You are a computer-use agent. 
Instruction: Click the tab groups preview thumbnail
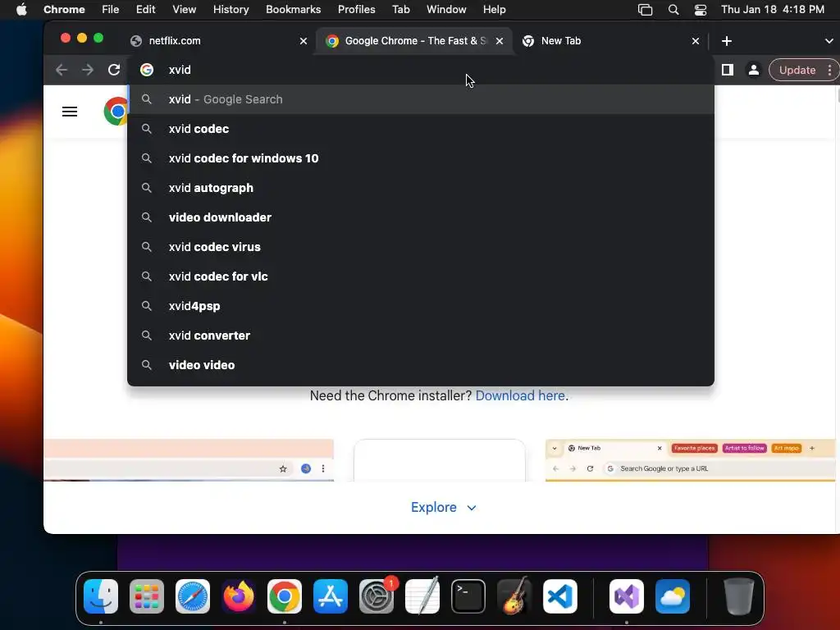coord(690,460)
